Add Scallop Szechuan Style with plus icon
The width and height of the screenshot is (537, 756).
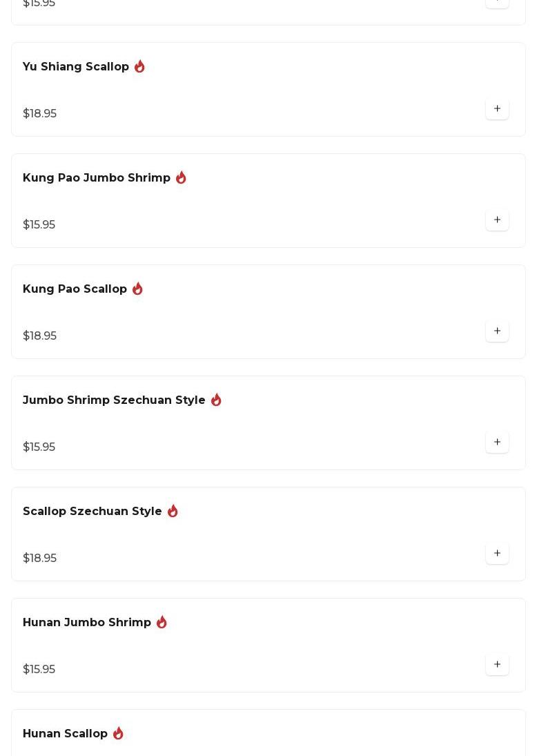point(497,553)
